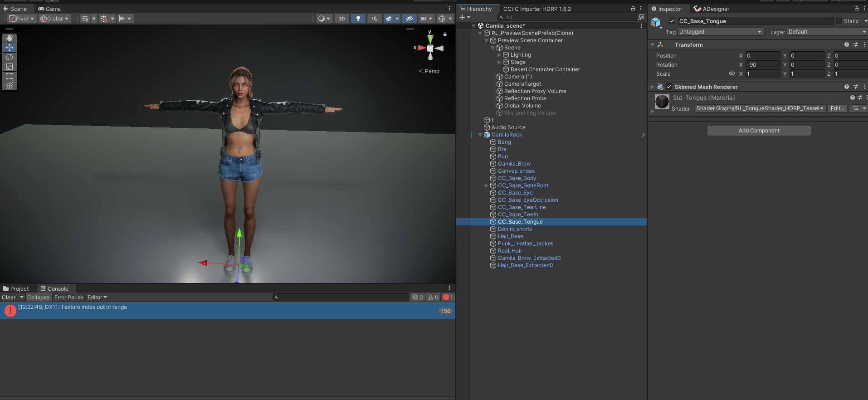Viewport: 868px width, 400px height.
Task: Switch to the Game tab
Action: [49, 9]
